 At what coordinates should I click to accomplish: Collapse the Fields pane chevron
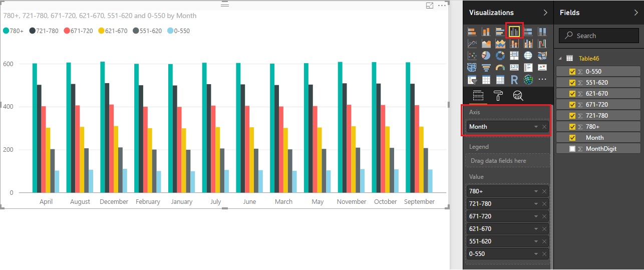click(636, 13)
